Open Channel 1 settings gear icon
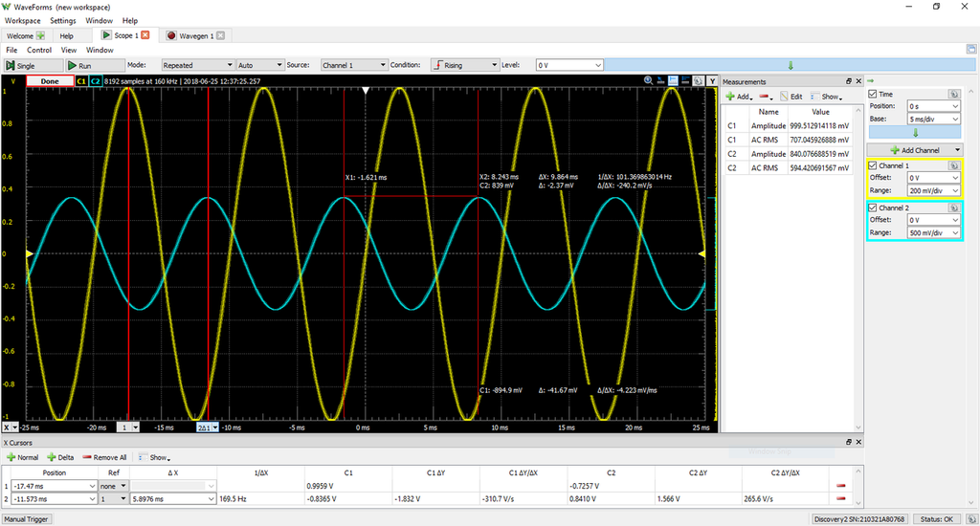The image size is (980, 526). pos(954,165)
